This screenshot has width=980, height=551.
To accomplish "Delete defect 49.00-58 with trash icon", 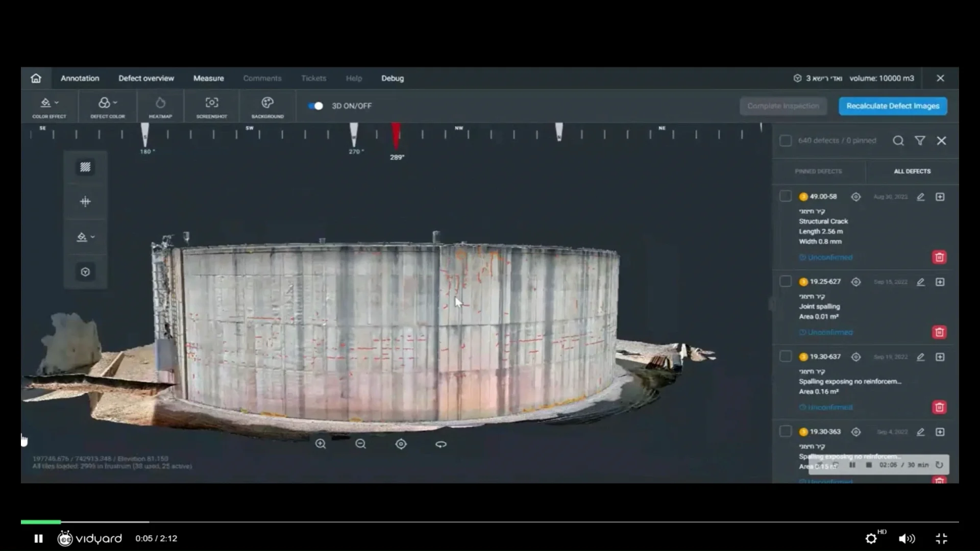I will (939, 257).
